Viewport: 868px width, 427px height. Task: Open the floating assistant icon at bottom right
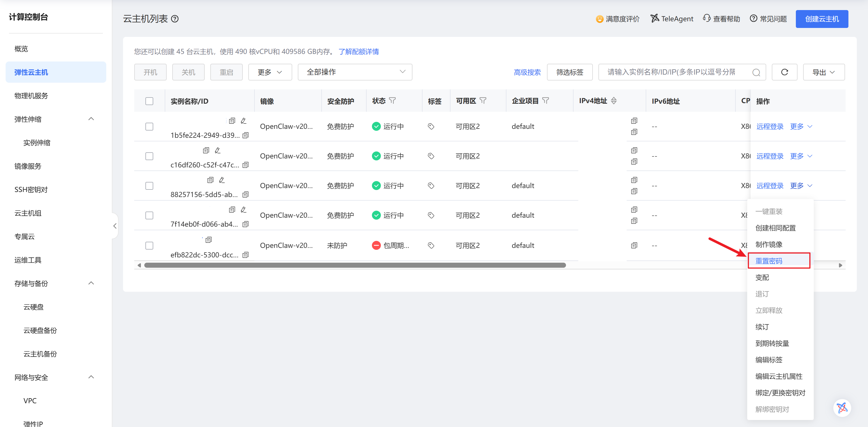click(842, 408)
